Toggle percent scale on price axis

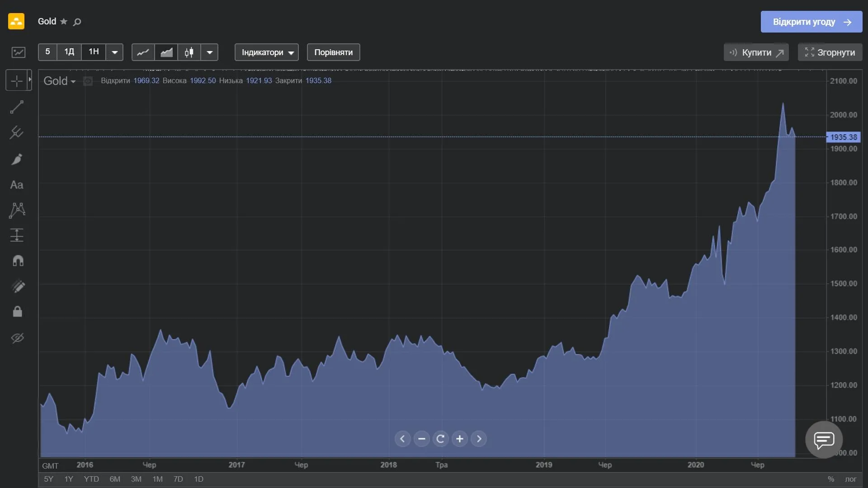click(830, 479)
